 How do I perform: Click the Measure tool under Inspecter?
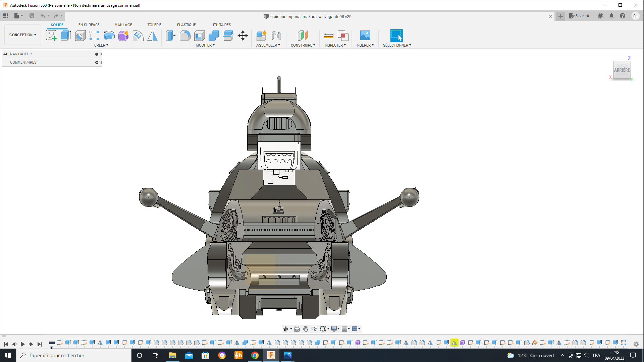tap(328, 36)
